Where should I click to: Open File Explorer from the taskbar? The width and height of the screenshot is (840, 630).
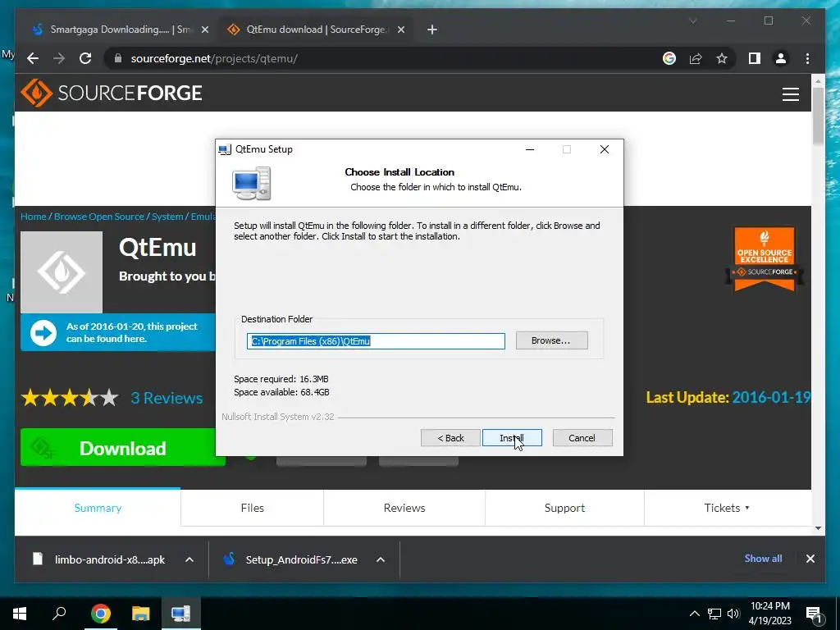(141, 614)
